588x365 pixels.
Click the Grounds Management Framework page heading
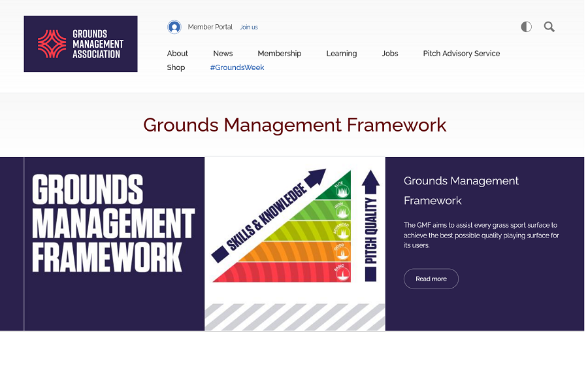click(x=295, y=125)
